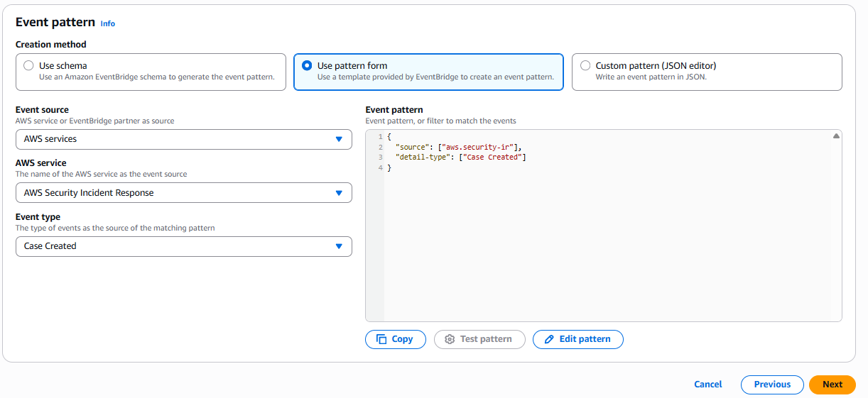This screenshot has width=868, height=398.
Task: Click line number 1 in editor gutter
Action: (380, 136)
